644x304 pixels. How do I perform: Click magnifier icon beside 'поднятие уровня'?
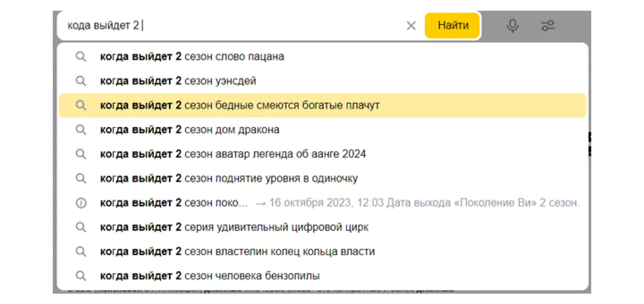(81, 178)
